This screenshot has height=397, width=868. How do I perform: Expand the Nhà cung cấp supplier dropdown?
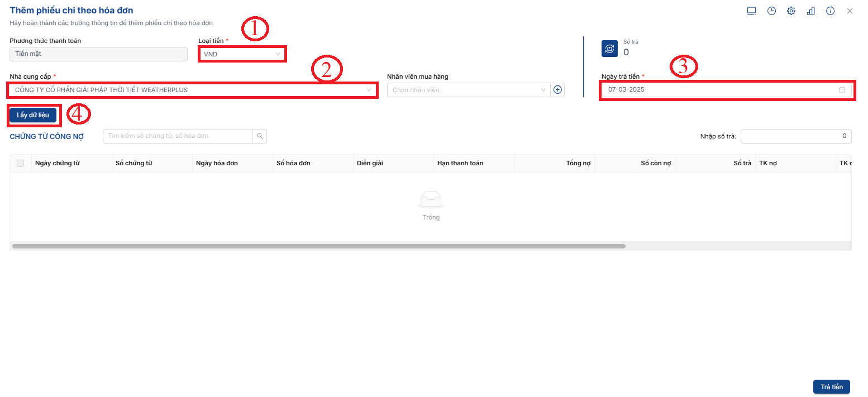(x=193, y=90)
